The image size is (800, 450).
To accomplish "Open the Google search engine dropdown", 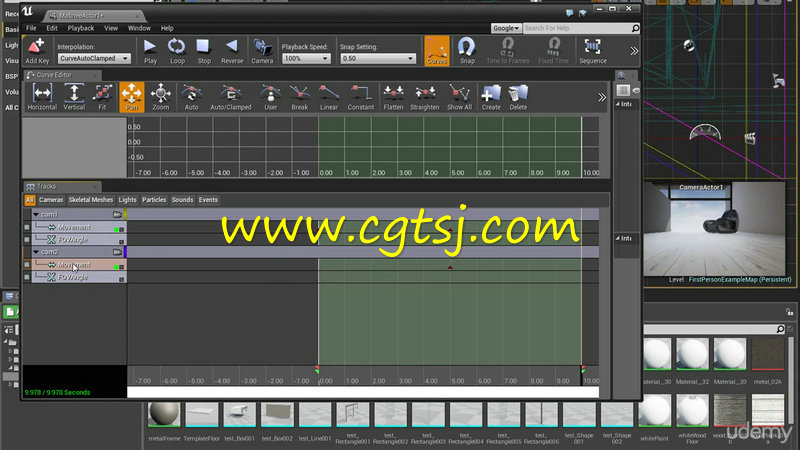I will pyautogui.click(x=506, y=28).
